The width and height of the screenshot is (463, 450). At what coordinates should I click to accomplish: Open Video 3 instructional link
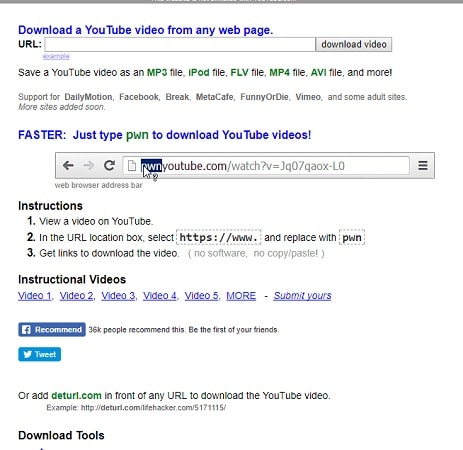click(x=118, y=296)
